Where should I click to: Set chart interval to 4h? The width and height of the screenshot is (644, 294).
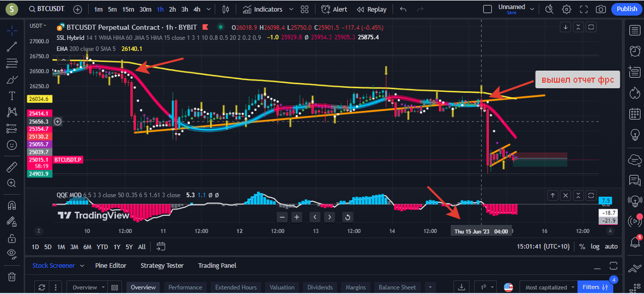point(197,9)
